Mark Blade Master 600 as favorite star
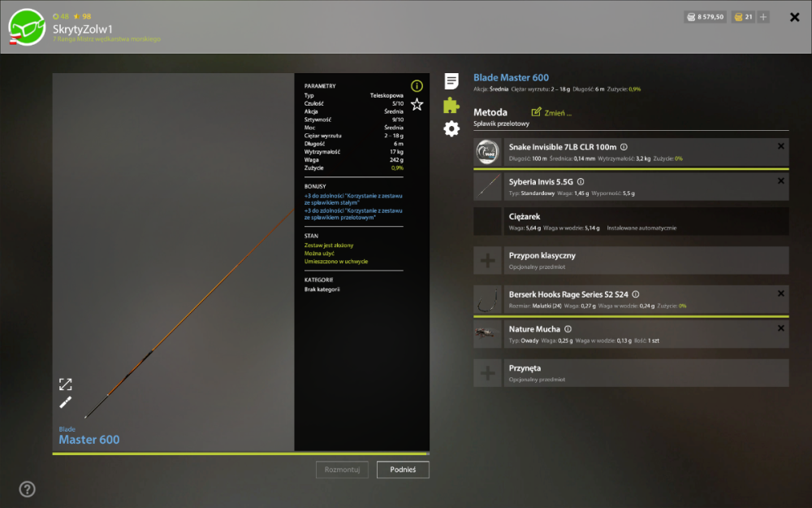812x508 pixels. (x=417, y=105)
